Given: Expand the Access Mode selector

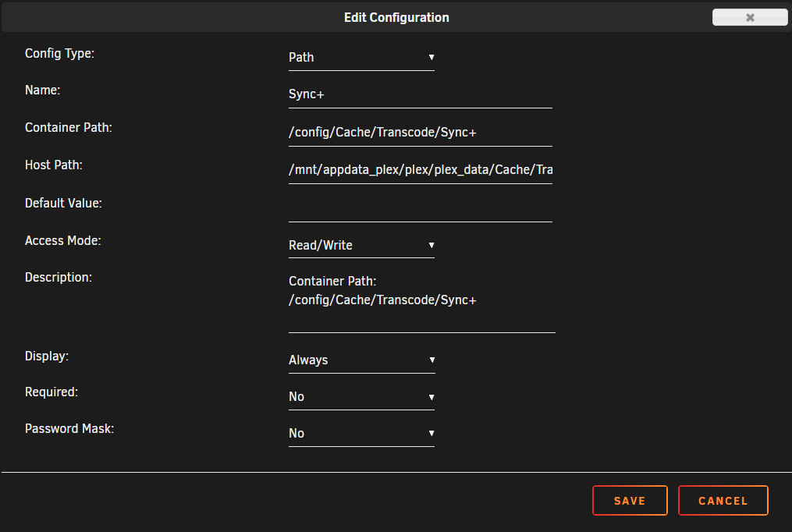Looking at the screenshot, I should (361, 245).
